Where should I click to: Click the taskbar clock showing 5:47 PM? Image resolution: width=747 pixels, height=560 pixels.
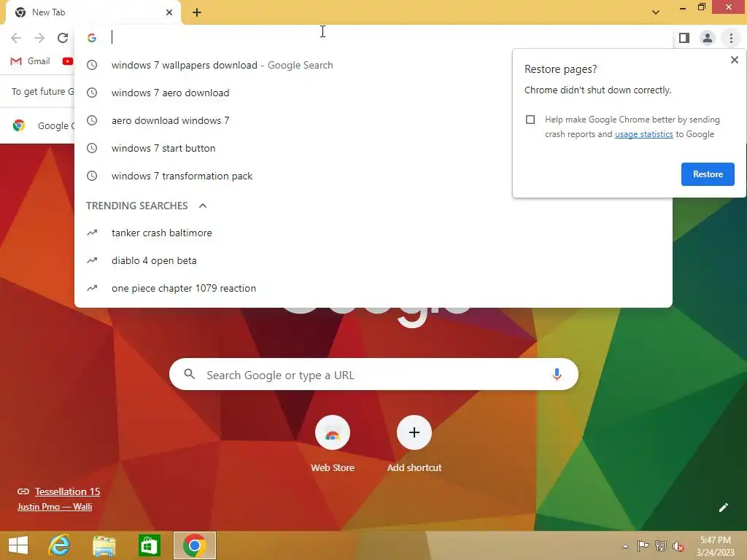tap(715, 546)
